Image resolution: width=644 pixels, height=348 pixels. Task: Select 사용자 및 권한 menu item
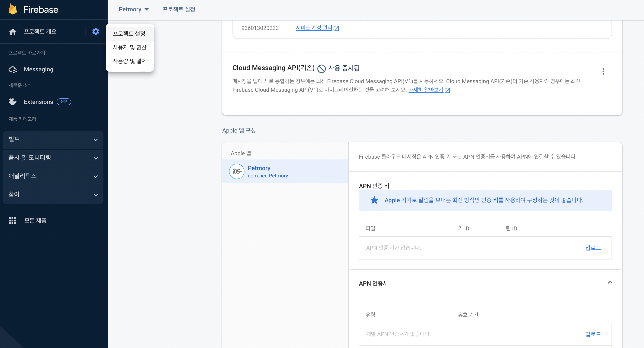129,47
